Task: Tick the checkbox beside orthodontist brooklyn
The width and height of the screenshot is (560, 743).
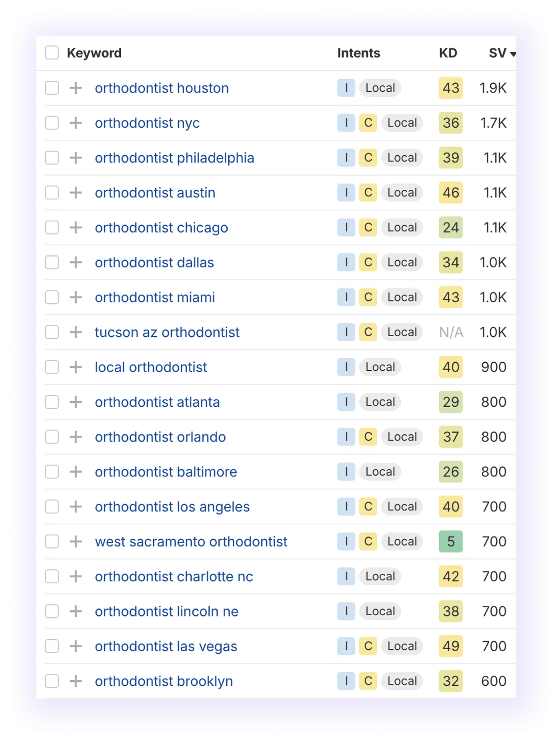Action: tap(52, 681)
